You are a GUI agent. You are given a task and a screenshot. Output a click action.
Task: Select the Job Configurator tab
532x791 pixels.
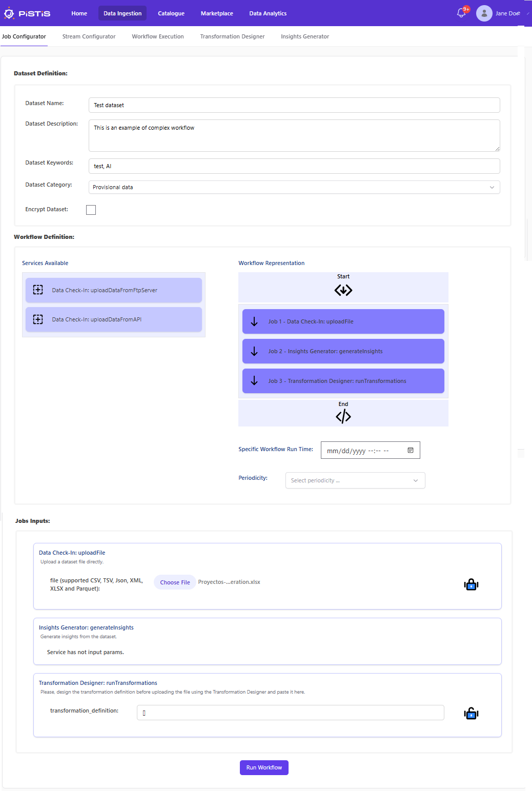point(24,36)
